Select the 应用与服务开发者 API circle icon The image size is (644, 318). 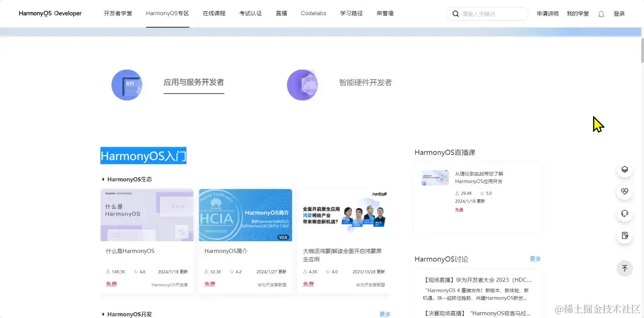tap(127, 85)
